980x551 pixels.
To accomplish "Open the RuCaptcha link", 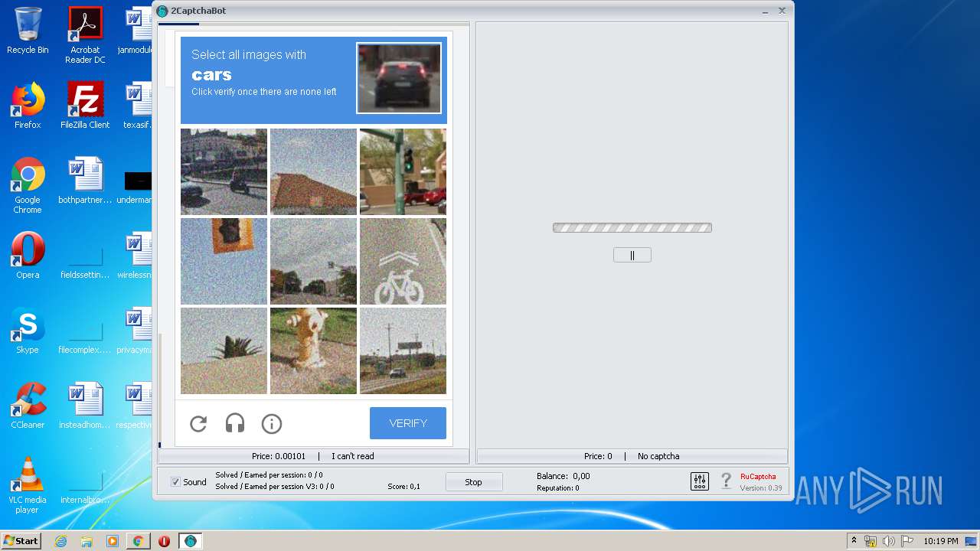I will point(758,476).
